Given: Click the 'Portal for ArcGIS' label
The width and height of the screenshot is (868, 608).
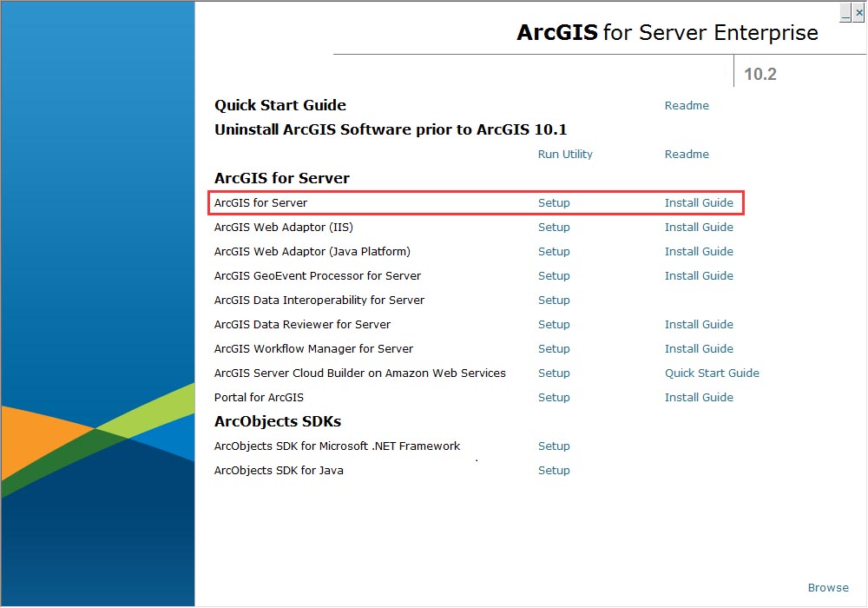Looking at the screenshot, I should [x=259, y=398].
